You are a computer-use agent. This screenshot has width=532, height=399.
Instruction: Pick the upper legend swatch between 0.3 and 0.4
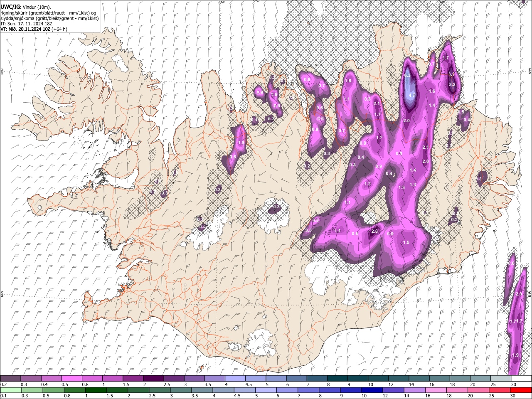pos(31,379)
